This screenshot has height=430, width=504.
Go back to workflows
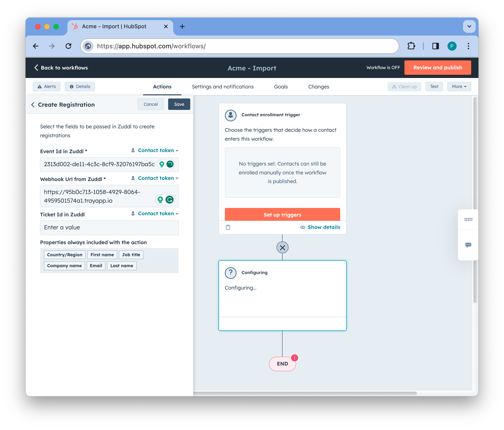click(61, 68)
